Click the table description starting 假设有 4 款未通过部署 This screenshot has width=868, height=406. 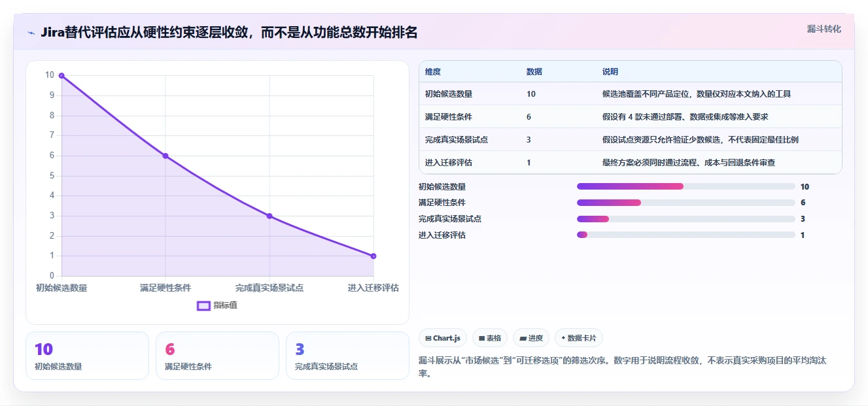point(685,116)
